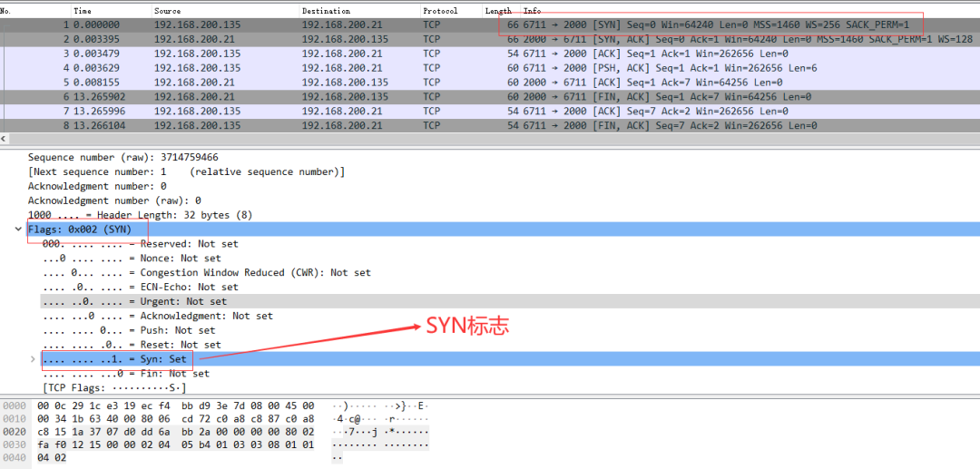
Task: Select packet 6, the first FIN, ACK row
Action: pos(272,97)
